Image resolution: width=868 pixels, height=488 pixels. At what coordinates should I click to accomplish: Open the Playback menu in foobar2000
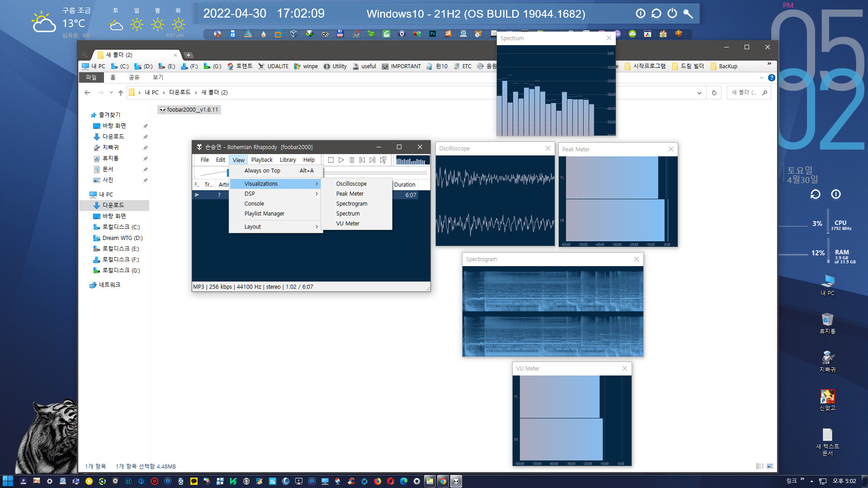coord(262,160)
